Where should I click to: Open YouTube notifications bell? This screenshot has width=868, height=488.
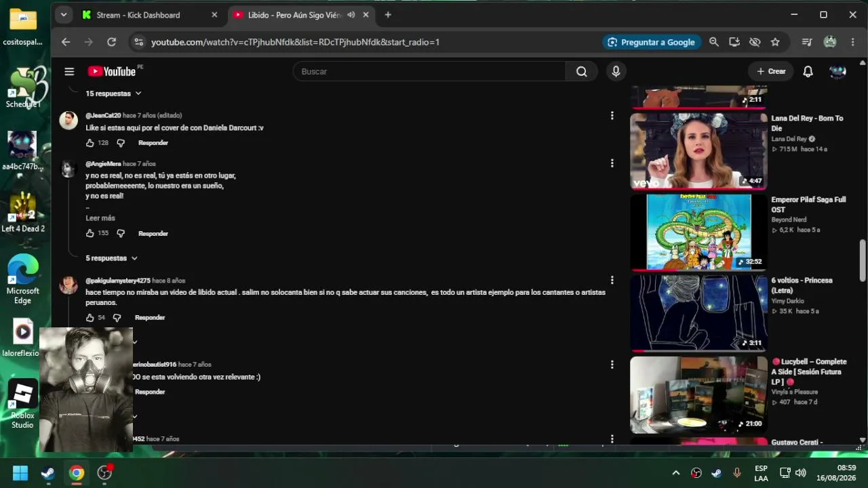click(x=808, y=71)
